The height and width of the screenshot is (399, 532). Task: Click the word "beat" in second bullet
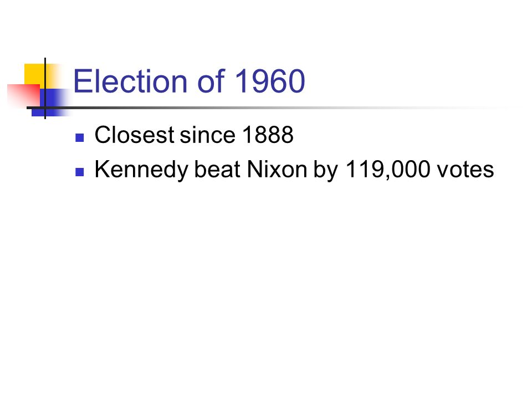pos(217,169)
